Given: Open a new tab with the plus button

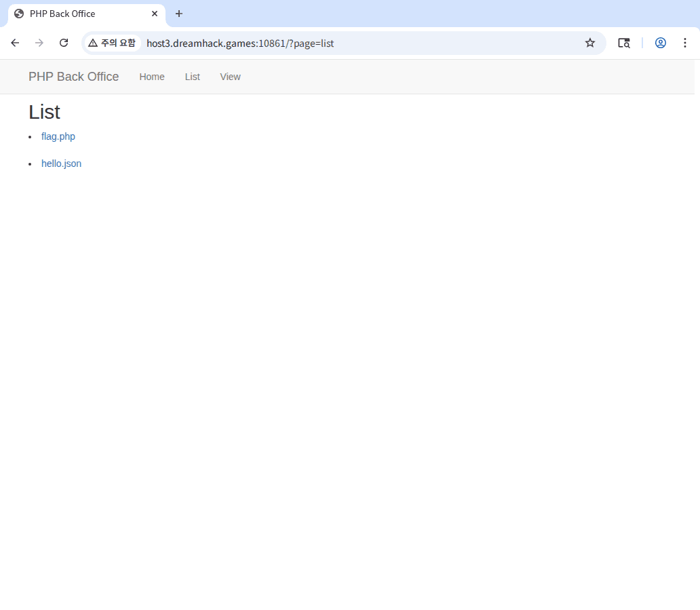Looking at the screenshot, I should coord(179,14).
